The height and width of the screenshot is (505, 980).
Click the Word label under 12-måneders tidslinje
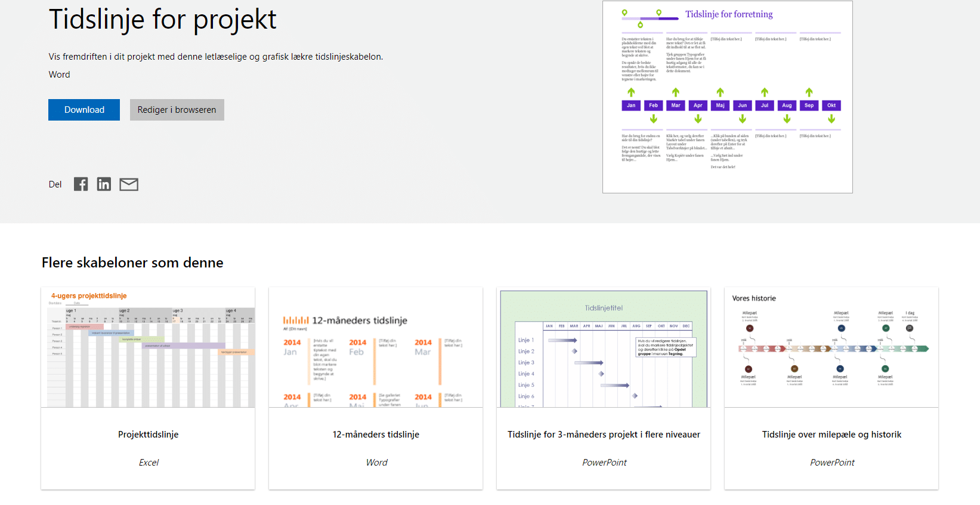(x=376, y=463)
